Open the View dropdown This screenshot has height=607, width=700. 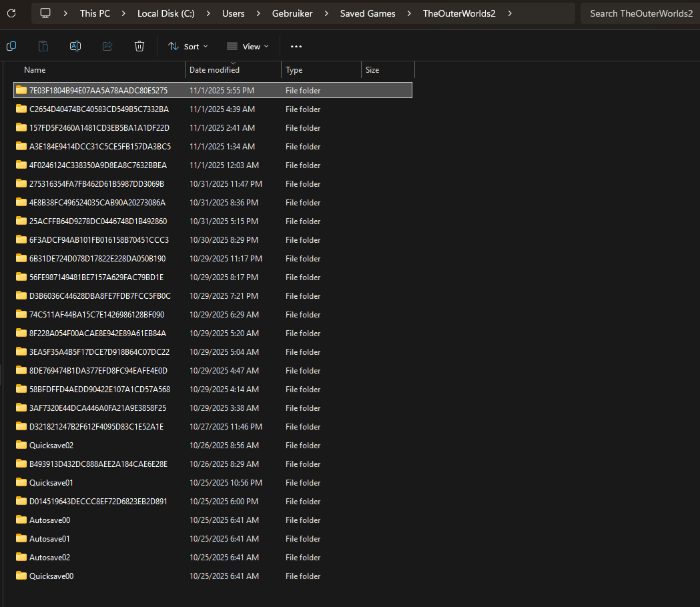tap(248, 46)
